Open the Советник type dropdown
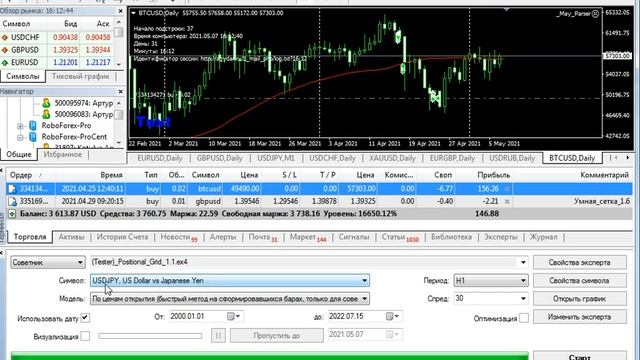This screenshot has height=360, width=640. pos(48,262)
